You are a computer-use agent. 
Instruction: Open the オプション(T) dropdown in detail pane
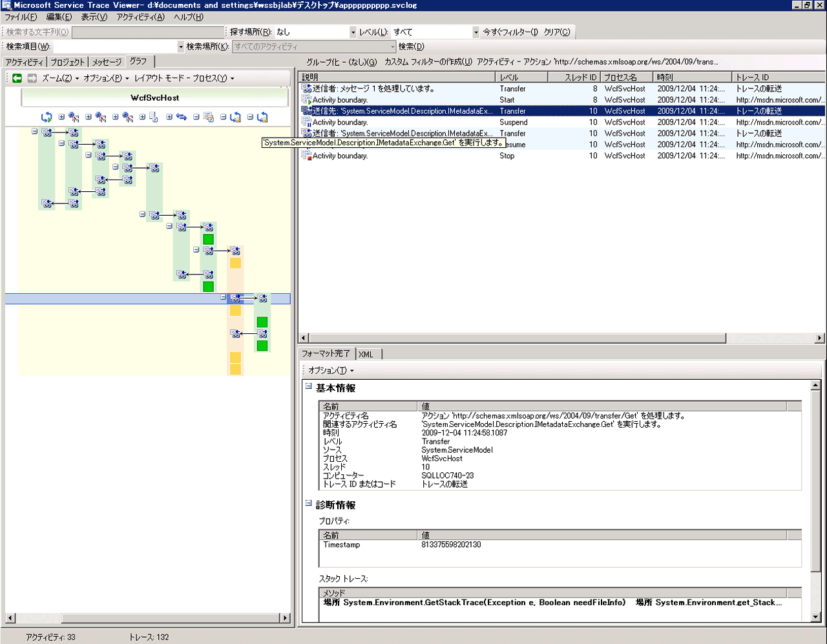331,371
